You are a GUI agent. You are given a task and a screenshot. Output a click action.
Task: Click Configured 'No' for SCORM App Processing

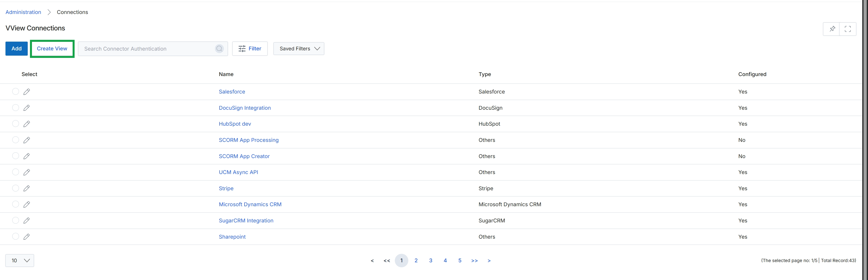pyautogui.click(x=742, y=140)
